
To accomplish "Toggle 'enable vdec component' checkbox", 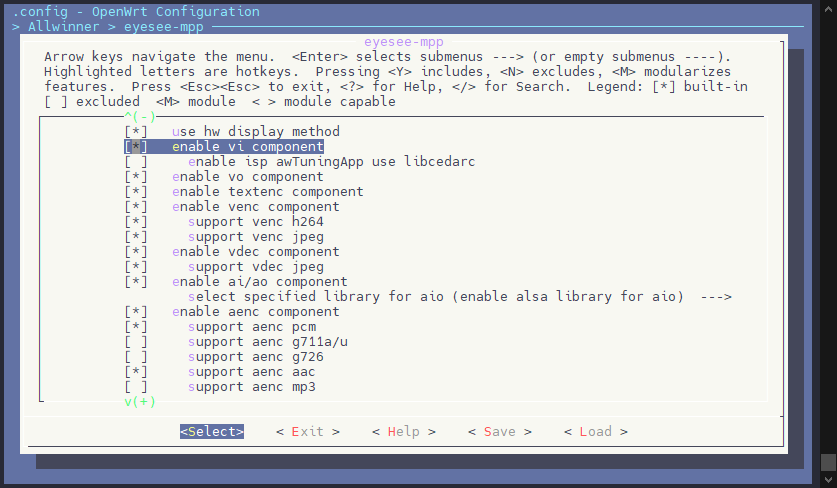I will (x=136, y=251).
